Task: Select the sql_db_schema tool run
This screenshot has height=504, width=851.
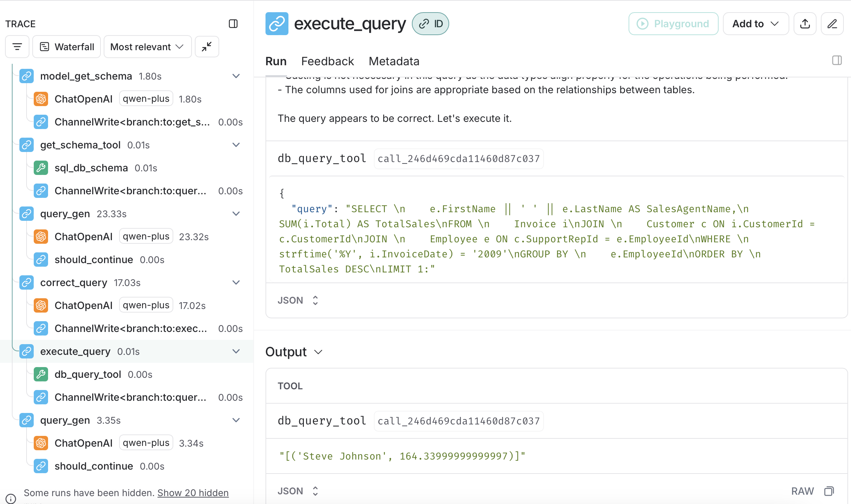Action: [91, 168]
